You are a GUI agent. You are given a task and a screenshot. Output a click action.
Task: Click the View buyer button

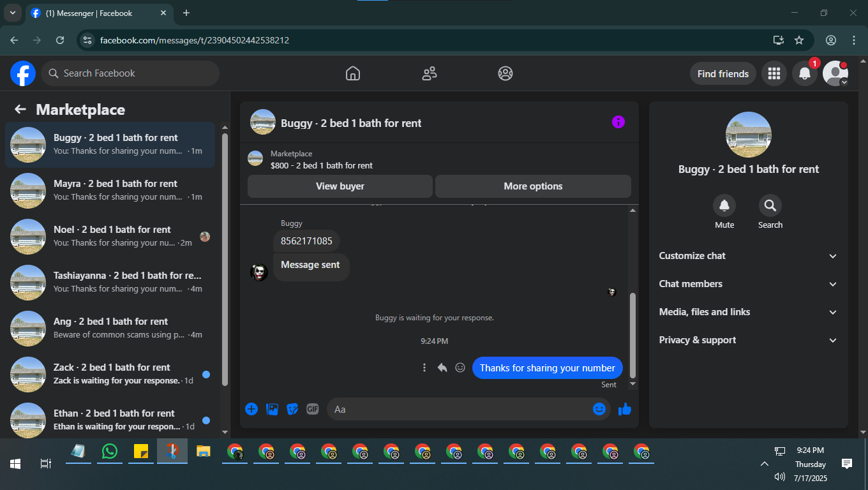click(340, 186)
